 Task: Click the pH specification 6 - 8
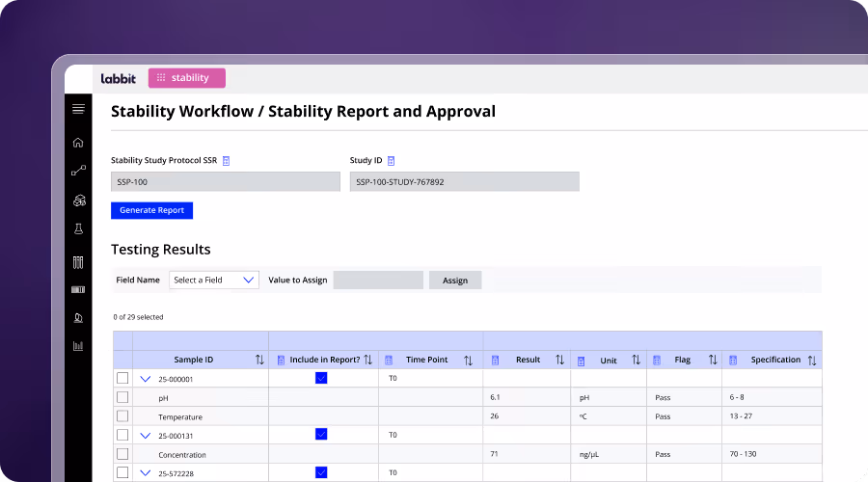pos(737,397)
